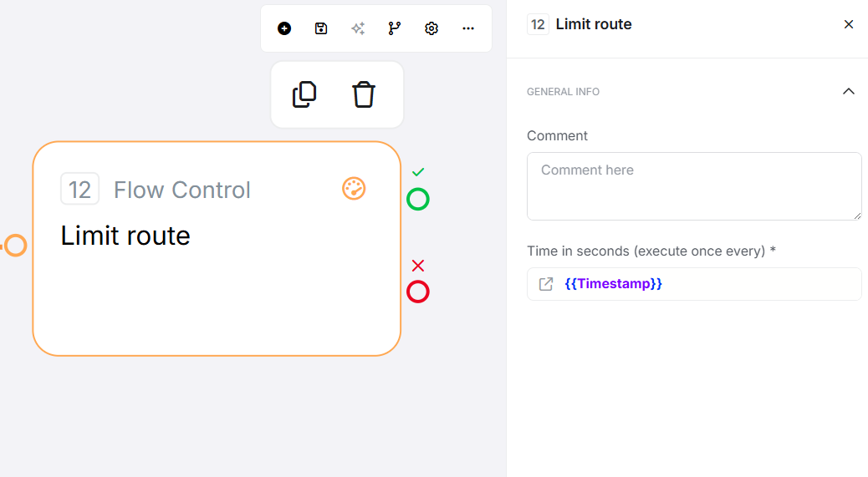
Task: Click the add node plus icon
Action: [x=284, y=28]
